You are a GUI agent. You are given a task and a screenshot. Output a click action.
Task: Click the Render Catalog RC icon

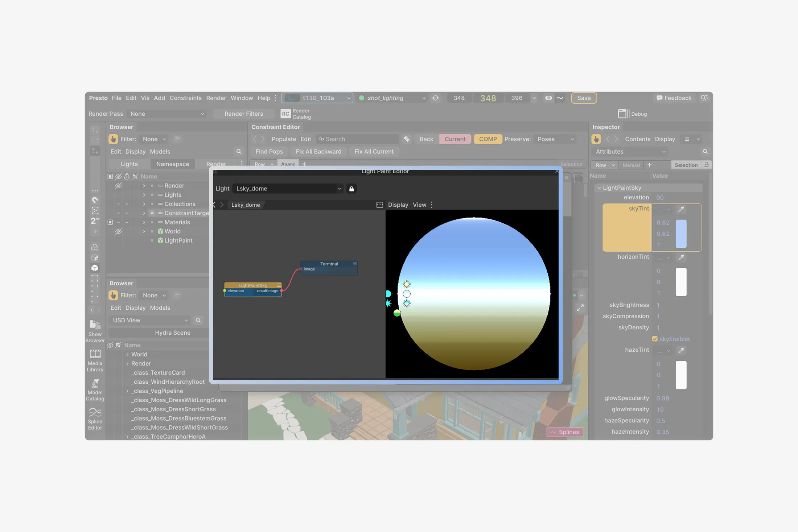click(285, 114)
